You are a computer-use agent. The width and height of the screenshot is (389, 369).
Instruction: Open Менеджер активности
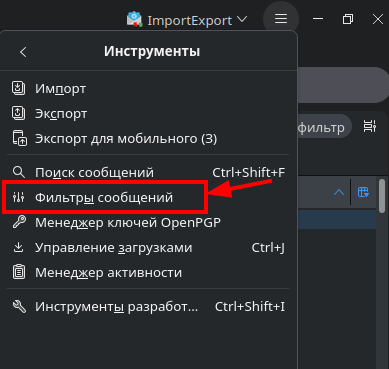click(148, 273)
